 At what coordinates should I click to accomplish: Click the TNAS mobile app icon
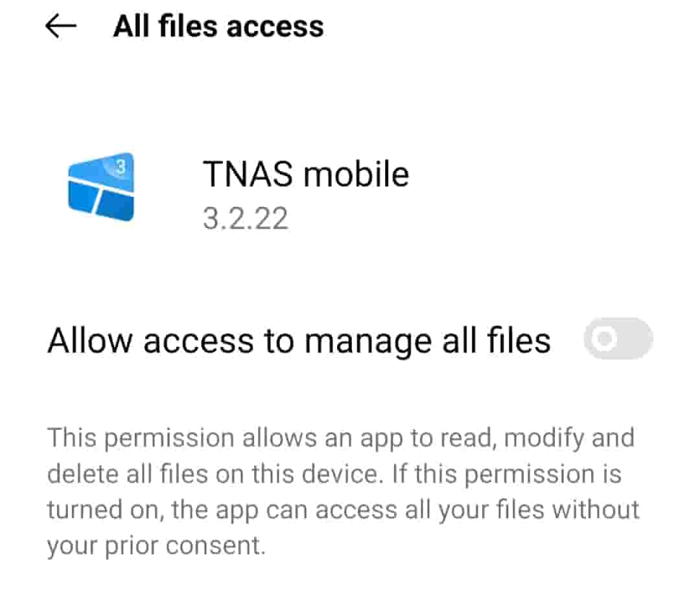click(x=101, y=187)
